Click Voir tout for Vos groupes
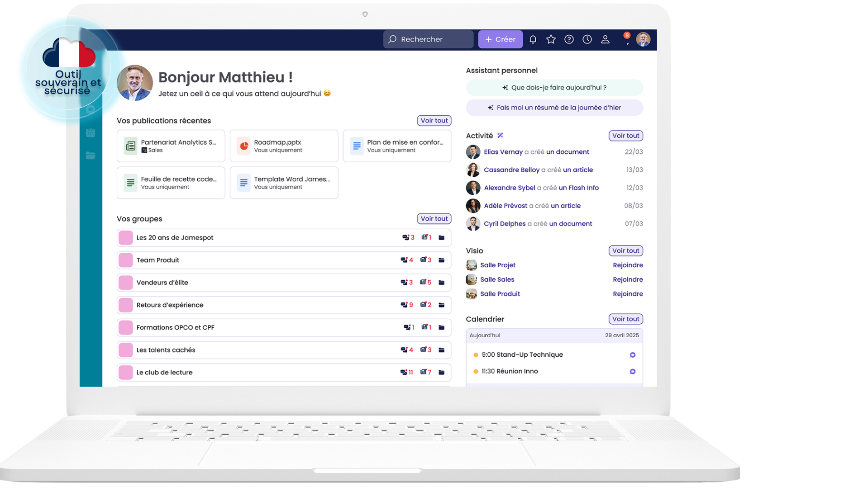Screen dimensions: 868x491 pyautogui.click(x=434, y=218)
